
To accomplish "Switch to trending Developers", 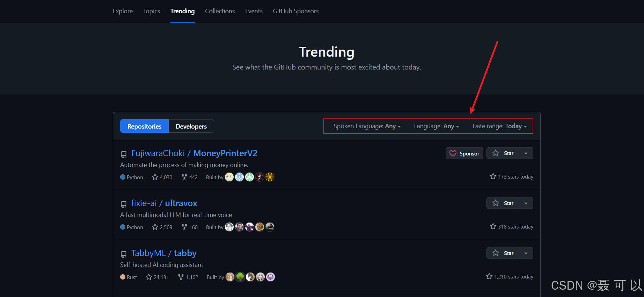I will [191, 126].
